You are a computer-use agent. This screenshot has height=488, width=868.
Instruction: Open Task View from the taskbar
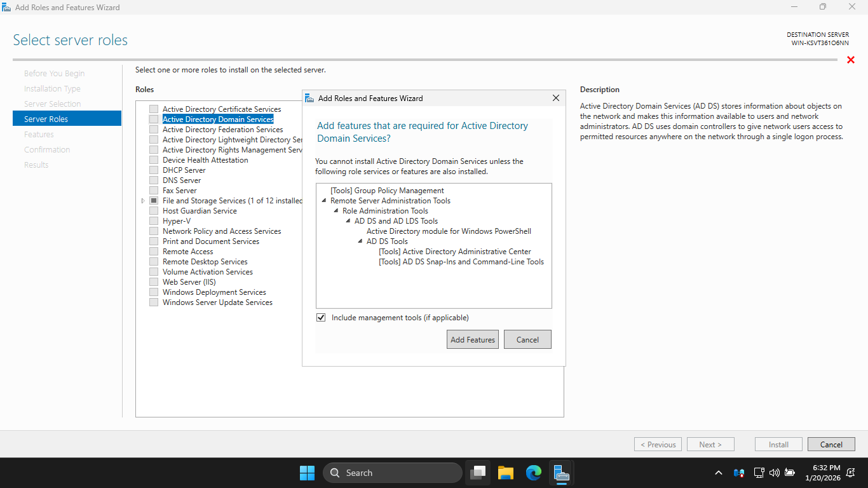click(x=478, y=473)
